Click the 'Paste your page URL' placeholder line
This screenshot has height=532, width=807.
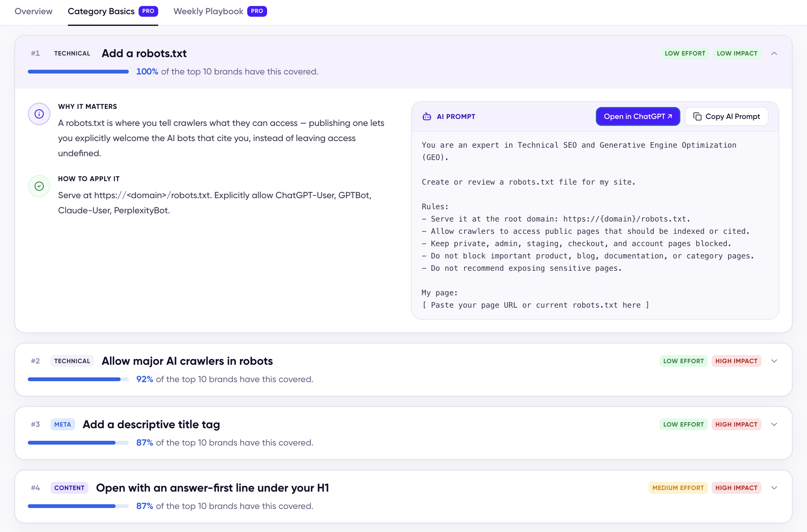coord(535,305)
